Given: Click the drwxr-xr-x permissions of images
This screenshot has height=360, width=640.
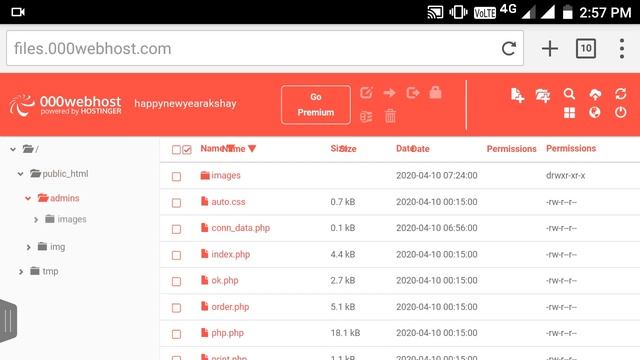Looking at the screenshot, I should click(x=565, y=175).
